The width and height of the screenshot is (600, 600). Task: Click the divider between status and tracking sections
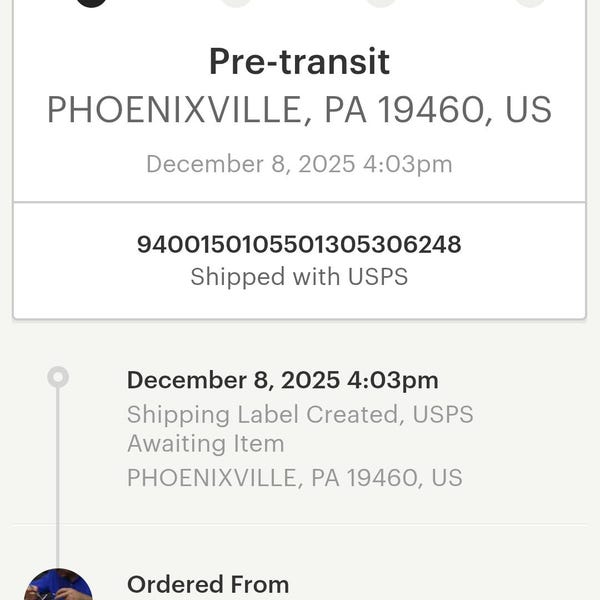click(x=299, y=202)
